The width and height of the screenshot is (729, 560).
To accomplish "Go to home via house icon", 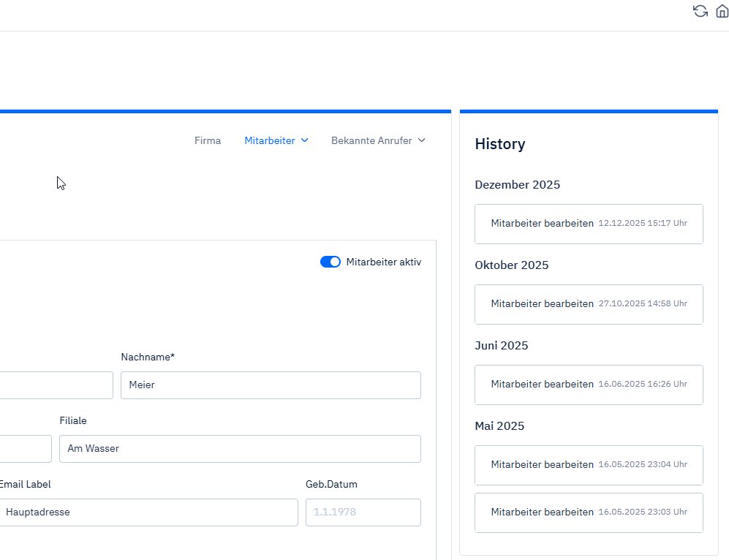I will pyautogui.click(x=722, y=11).
